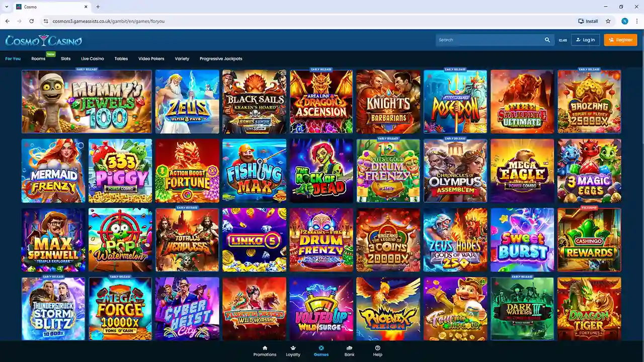Install the Cosmo web app

(588, 21)
